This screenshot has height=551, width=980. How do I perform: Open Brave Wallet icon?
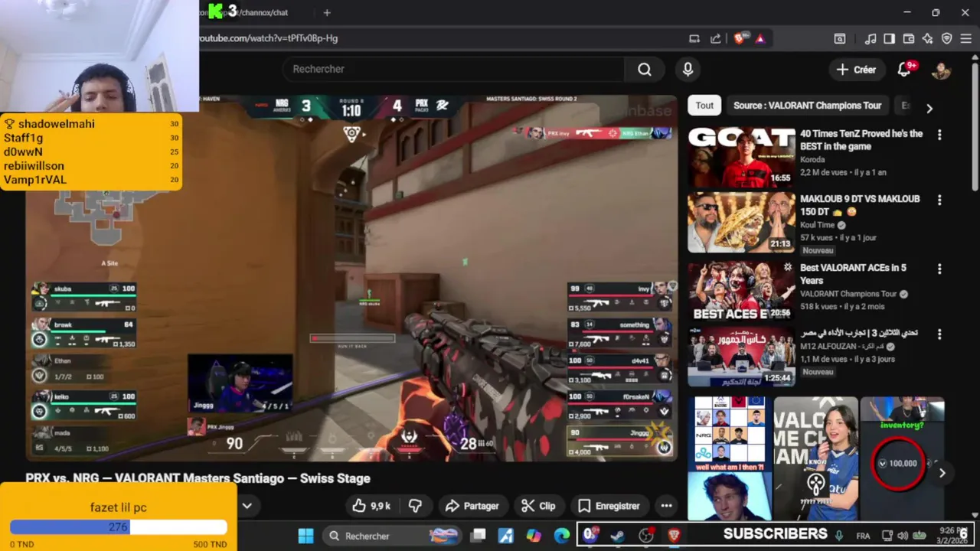click(909, 38)
